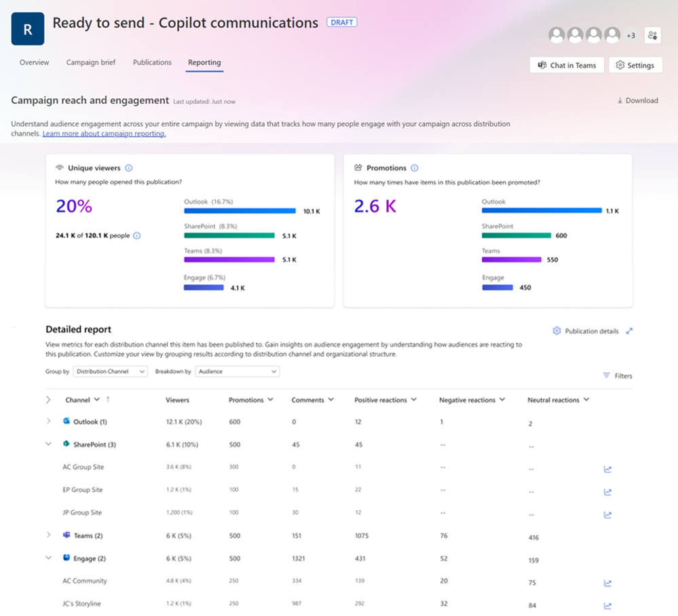
Task: Click the Chat in Teams button
Action: point(567,65)
